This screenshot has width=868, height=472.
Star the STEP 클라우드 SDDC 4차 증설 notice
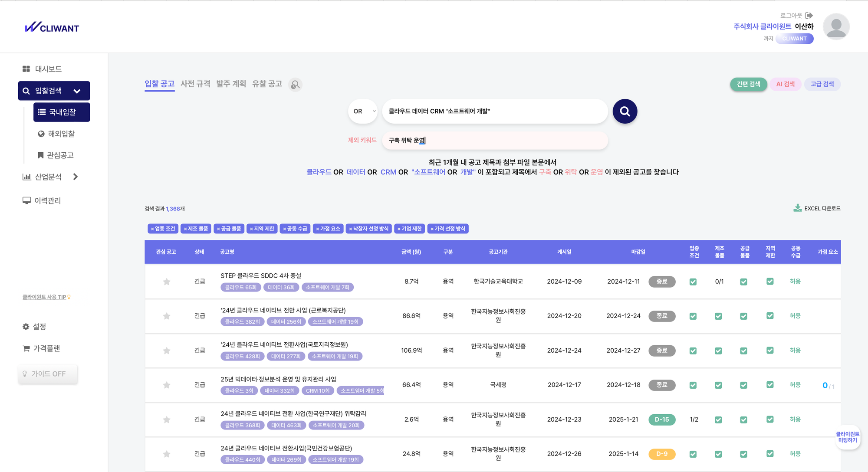(x=167, y=282)
